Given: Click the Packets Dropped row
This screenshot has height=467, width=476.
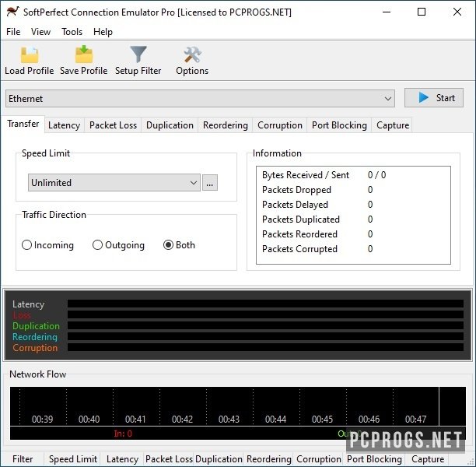Looking at the screenshot, I should [353, 190].
